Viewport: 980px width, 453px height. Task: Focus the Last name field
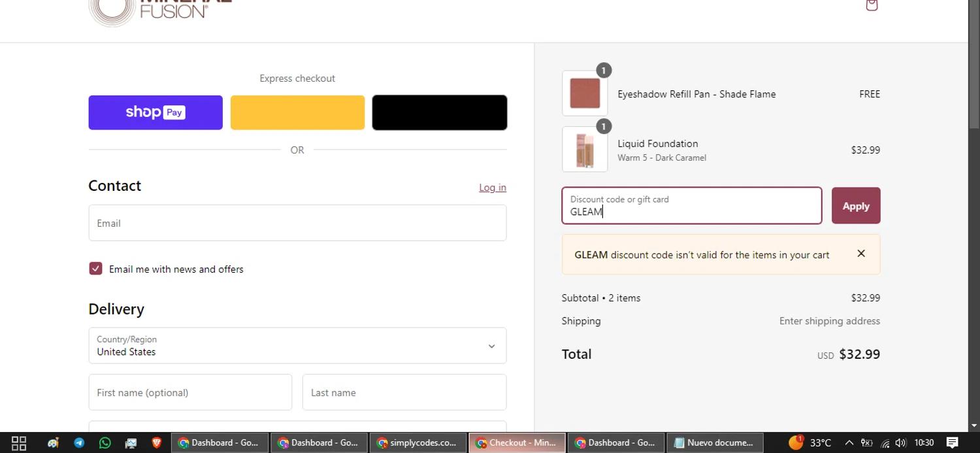tap(404, 392)
